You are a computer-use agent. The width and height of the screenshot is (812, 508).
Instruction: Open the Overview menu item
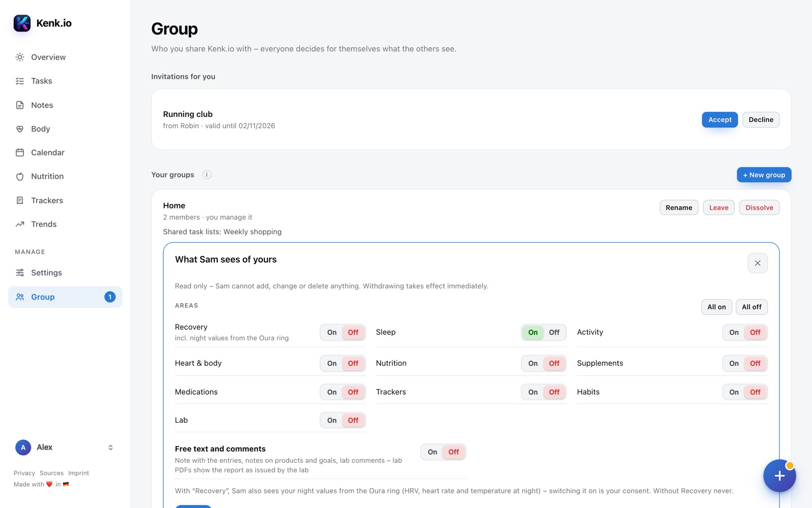click(65, 57)
